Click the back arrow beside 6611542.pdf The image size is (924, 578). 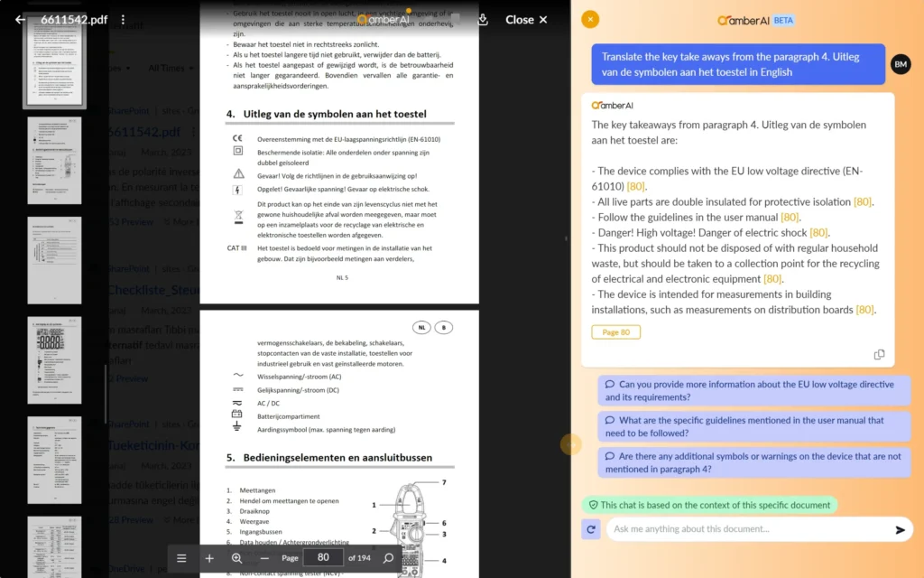(20, 20)
